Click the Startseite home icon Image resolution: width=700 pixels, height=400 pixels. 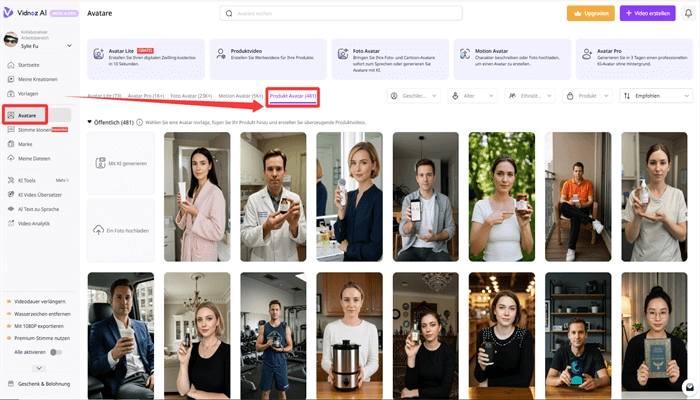pos(11,65)
